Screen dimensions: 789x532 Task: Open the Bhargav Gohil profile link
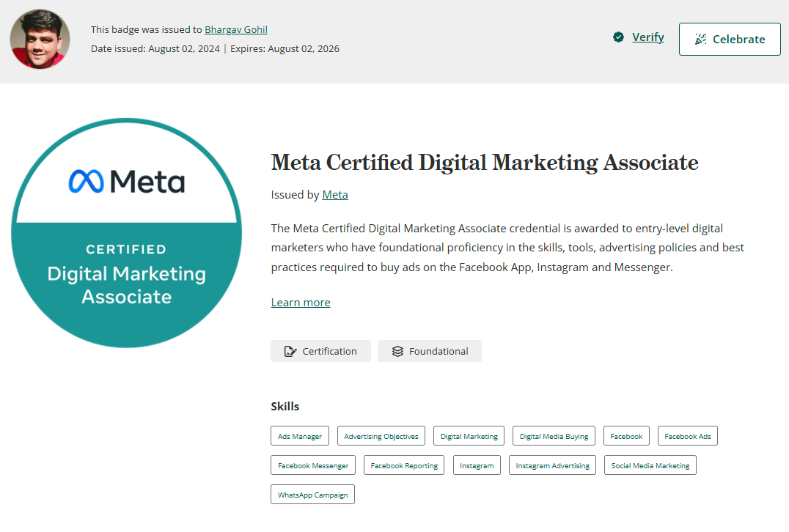[235, 29]
